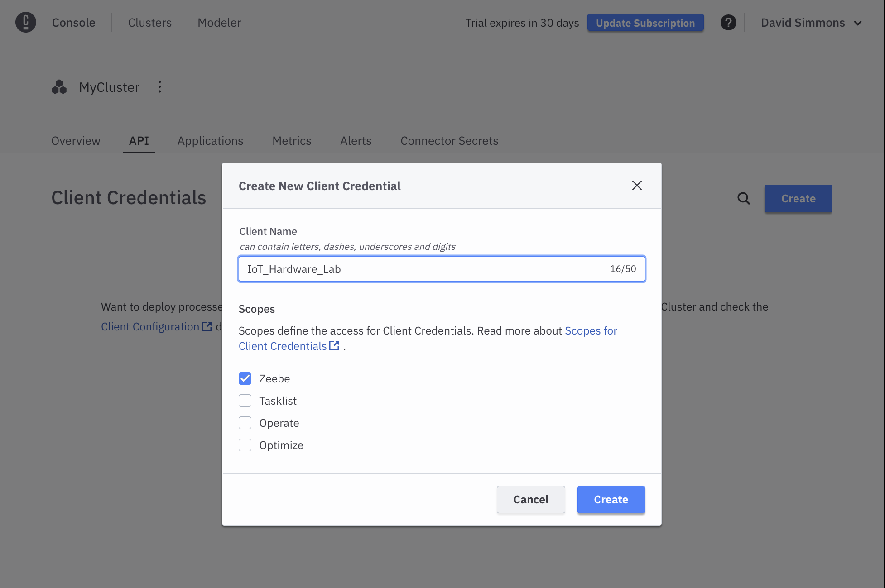
Task: Switch to the Applications tab
Action: tap(210, 141)
